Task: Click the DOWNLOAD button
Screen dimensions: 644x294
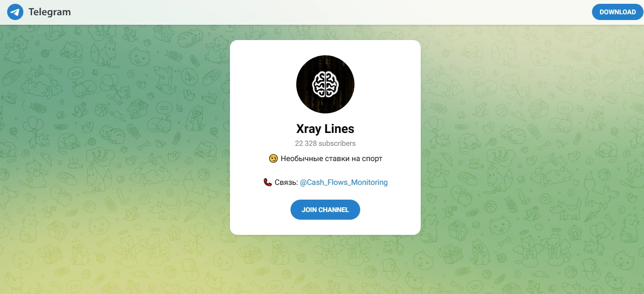Action: click(618, 12)
